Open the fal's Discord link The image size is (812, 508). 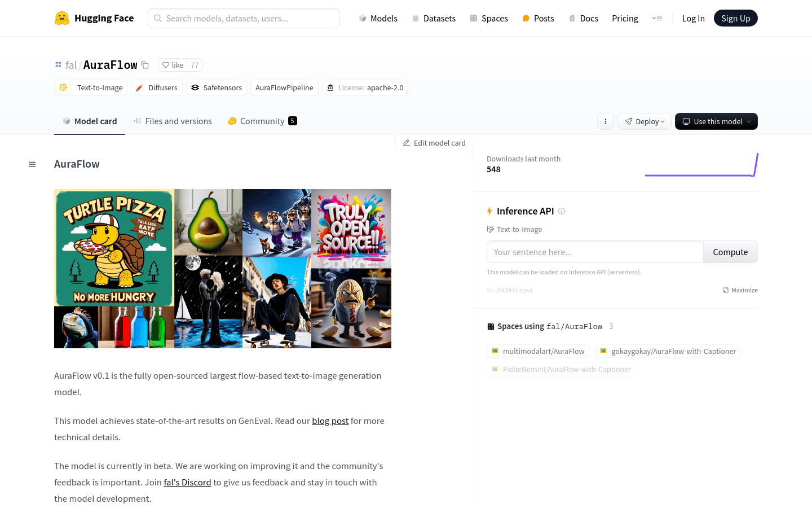[x=187, y=483]
